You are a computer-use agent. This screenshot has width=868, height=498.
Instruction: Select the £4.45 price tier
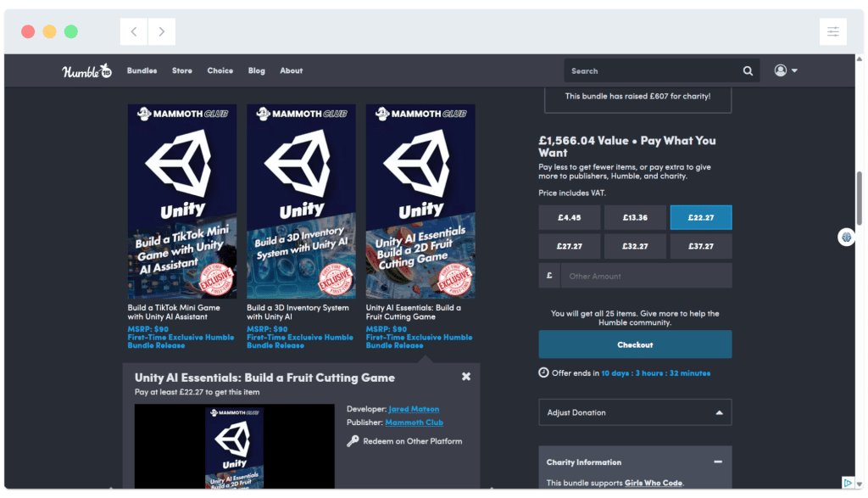(569, 218)
